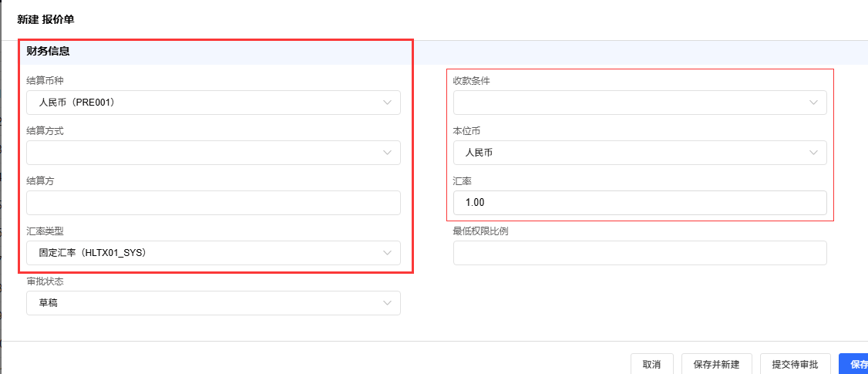868x374 pixels.
Task: Submit using the 提交待审批 button
Action: [x=795, y=364]
